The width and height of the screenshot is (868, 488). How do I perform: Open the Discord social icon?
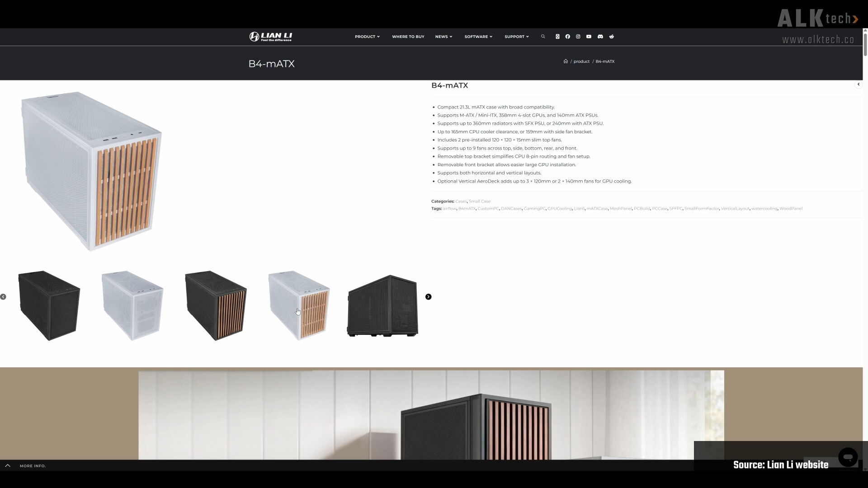tap(600, 37)
